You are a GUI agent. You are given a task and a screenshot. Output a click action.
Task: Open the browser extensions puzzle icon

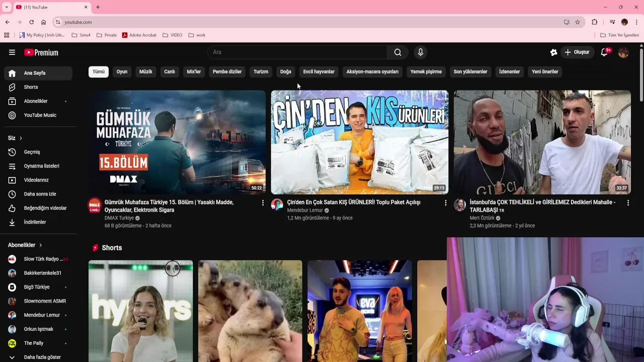595,22
